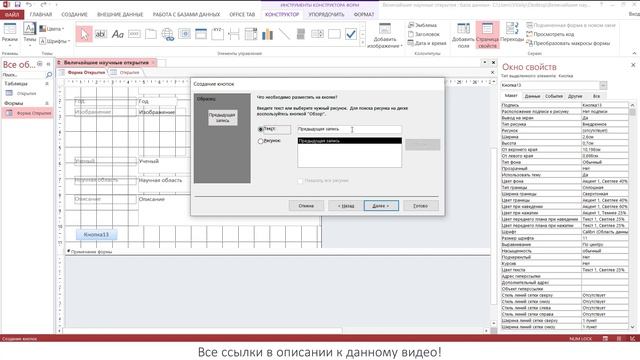Open Кнопка13 object selector dropdown

[x=603, y=85]
